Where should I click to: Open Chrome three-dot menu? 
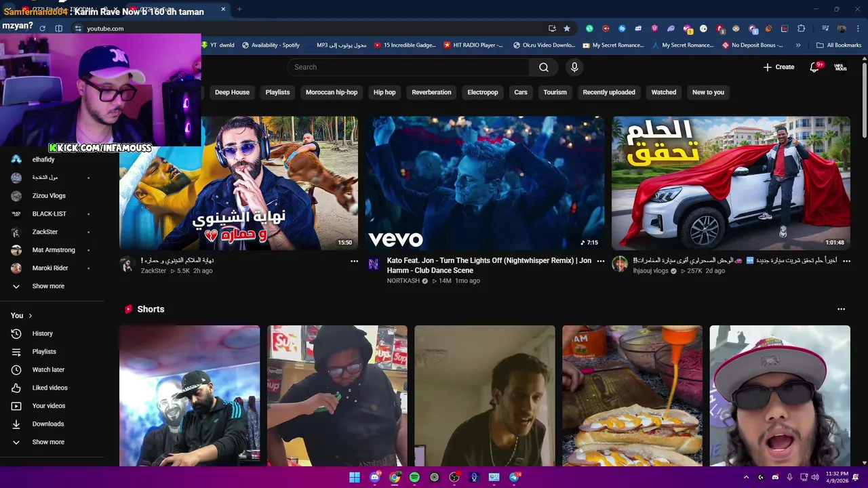coord(856,28)
